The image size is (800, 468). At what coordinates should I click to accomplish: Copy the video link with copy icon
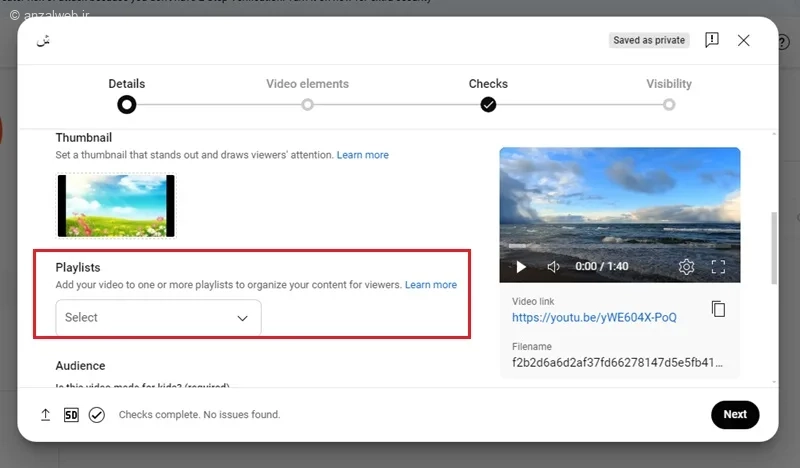[x=718, y=309]
